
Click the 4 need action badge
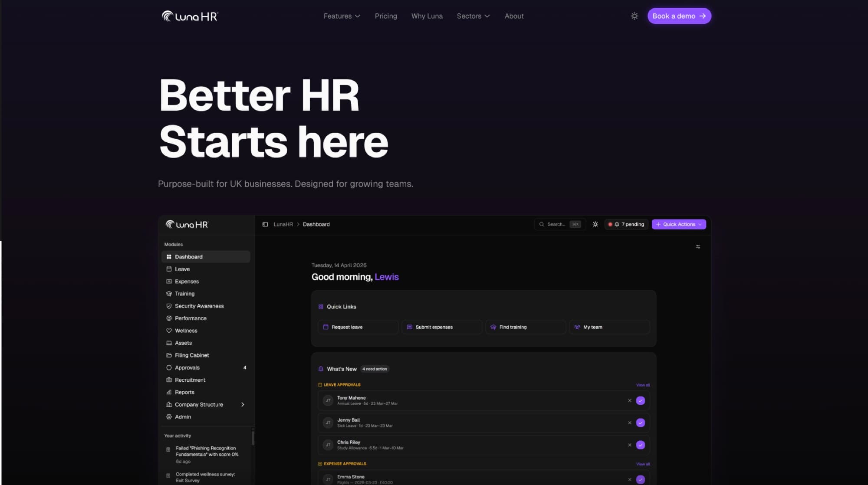[x=375, y=369]
